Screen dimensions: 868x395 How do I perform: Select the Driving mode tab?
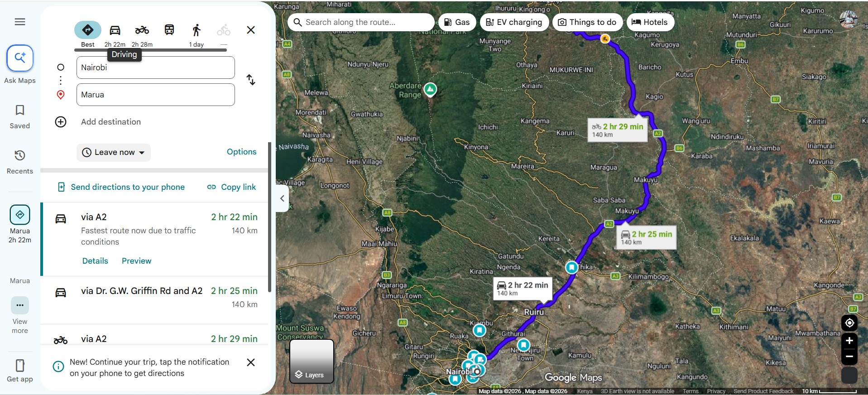pos(115,34)
